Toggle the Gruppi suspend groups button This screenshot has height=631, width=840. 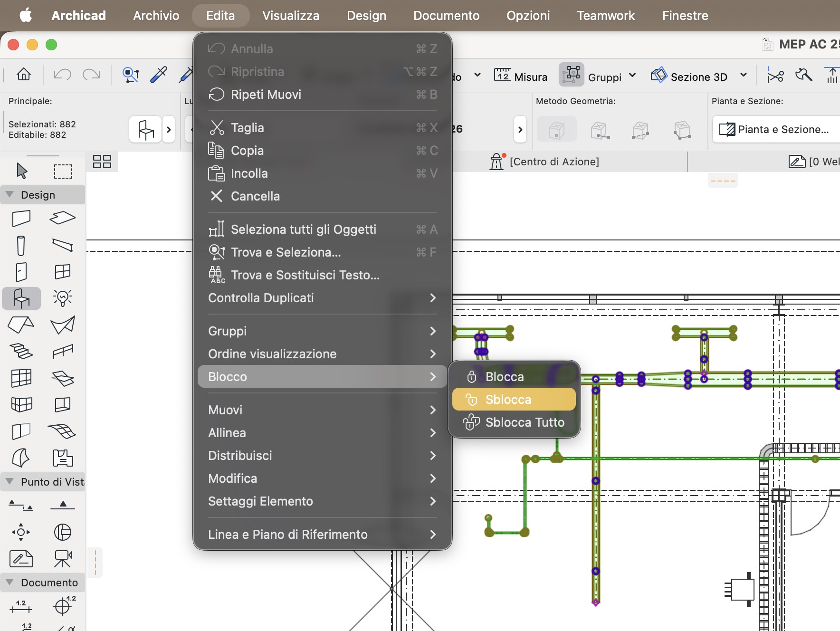coord(572,75)
